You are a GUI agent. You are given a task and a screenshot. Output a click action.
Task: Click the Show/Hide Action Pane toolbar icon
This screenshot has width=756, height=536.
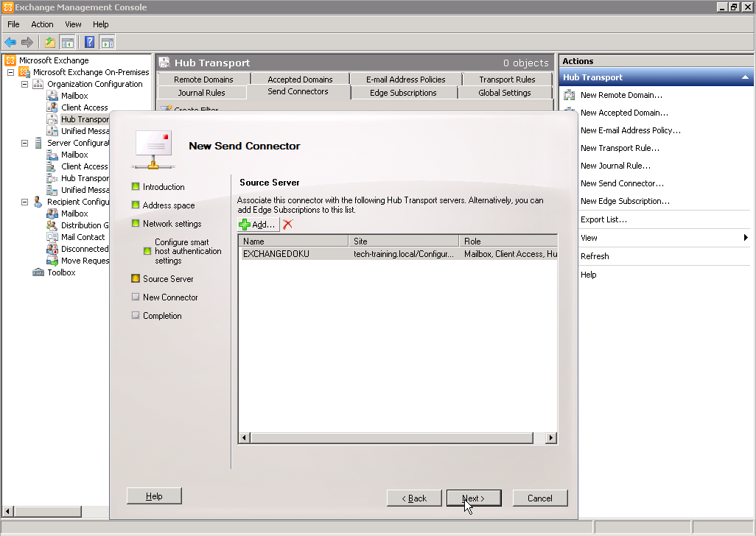click(x=108, y=43)
